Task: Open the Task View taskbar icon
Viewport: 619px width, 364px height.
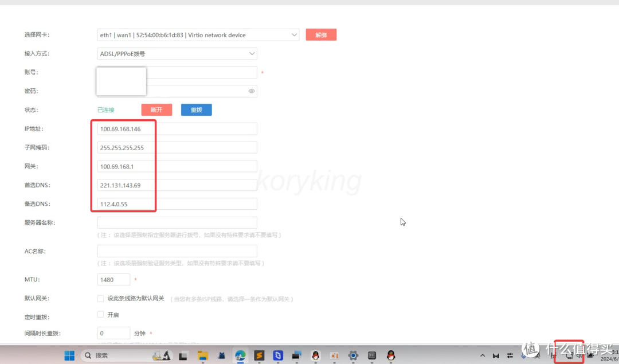Action: click(183, 355)
